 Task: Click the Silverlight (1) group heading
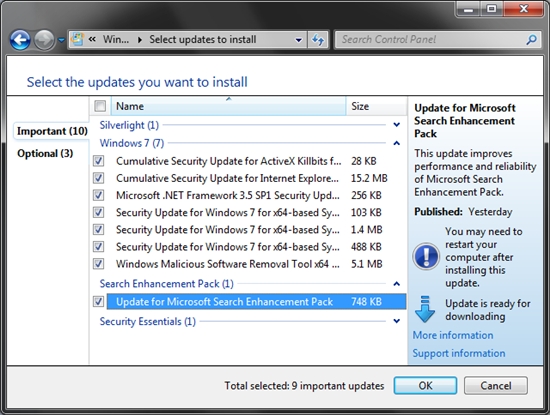(129, 125)
